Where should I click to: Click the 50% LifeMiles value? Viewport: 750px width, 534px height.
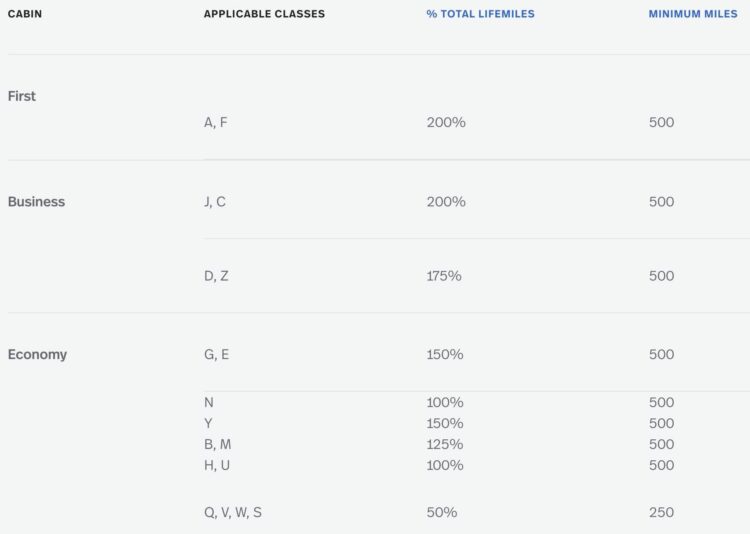pos(442,512)
